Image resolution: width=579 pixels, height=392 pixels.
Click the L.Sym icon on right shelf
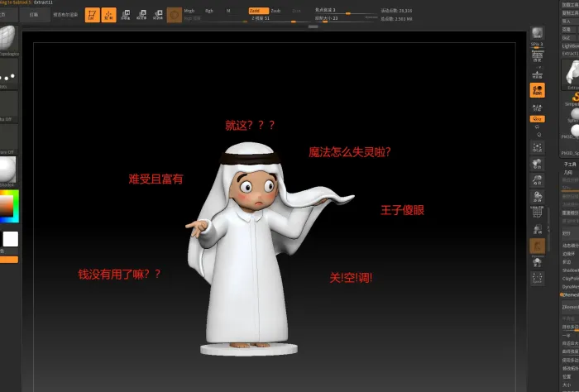[x=538, y=108]
